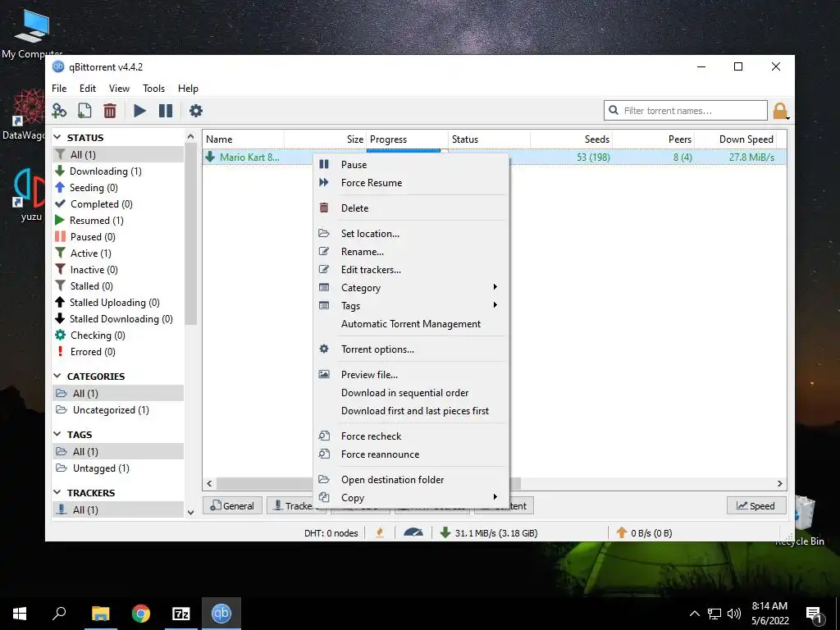Choose Rename... menu entry
The image size is (840, 630).
point(410,252)
